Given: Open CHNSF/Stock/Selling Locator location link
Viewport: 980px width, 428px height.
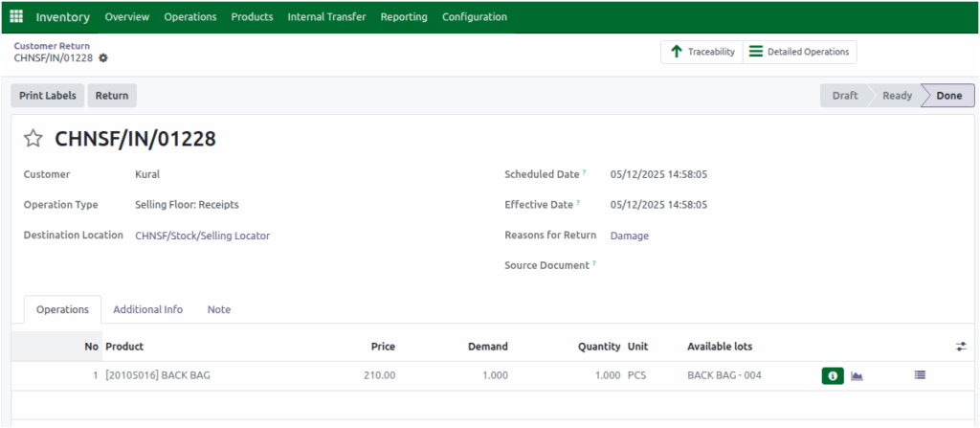Looking at the screenshot, I should [x=203, y=236].
